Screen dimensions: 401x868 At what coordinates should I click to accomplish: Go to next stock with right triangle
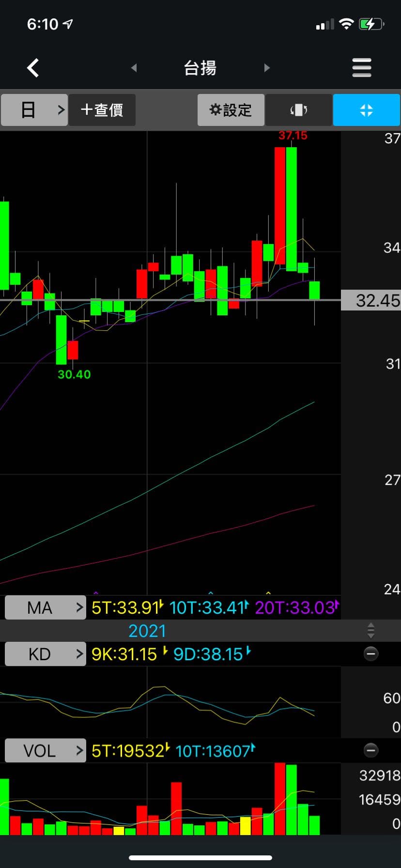(267, 68)
